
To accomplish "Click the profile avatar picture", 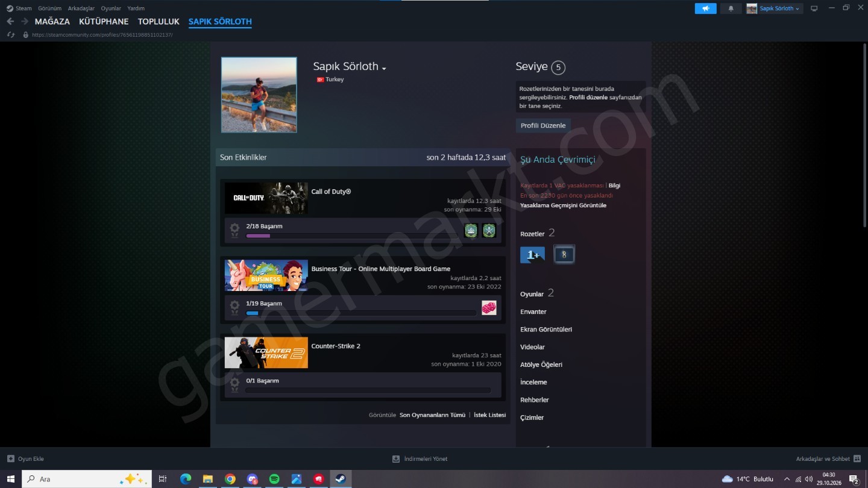I will point(259,95).
